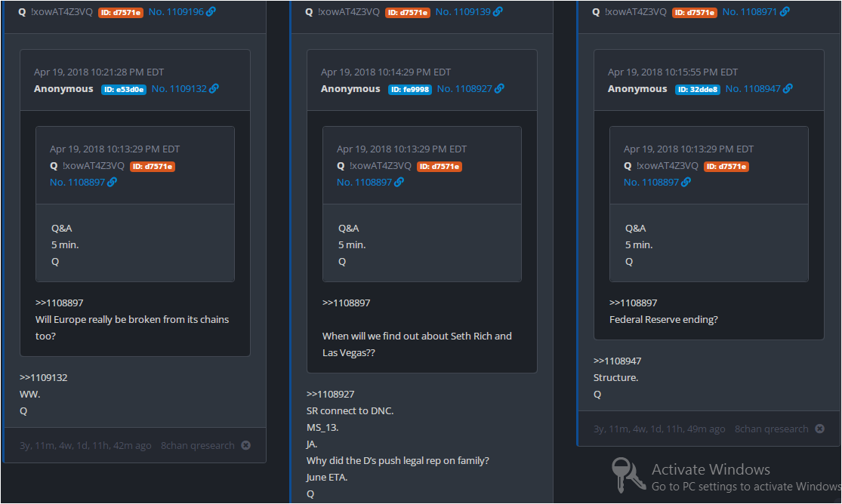Chain icon by No. 1108897 in Federal Reserve card
The width and height of the screenshot is (842, 504).
[686, 182]
